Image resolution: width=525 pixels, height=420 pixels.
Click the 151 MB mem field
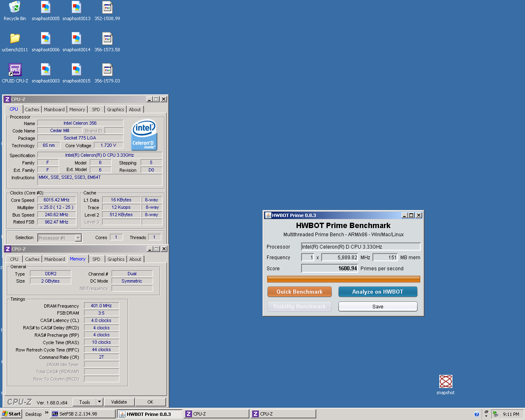[385, 258]
